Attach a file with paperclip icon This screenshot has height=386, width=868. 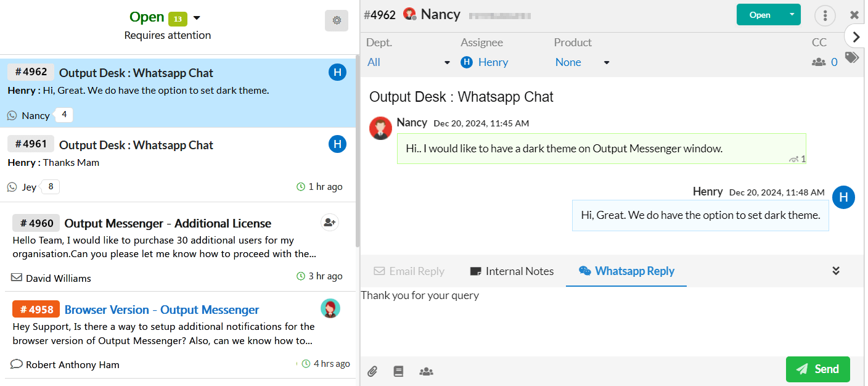point(372,371)
